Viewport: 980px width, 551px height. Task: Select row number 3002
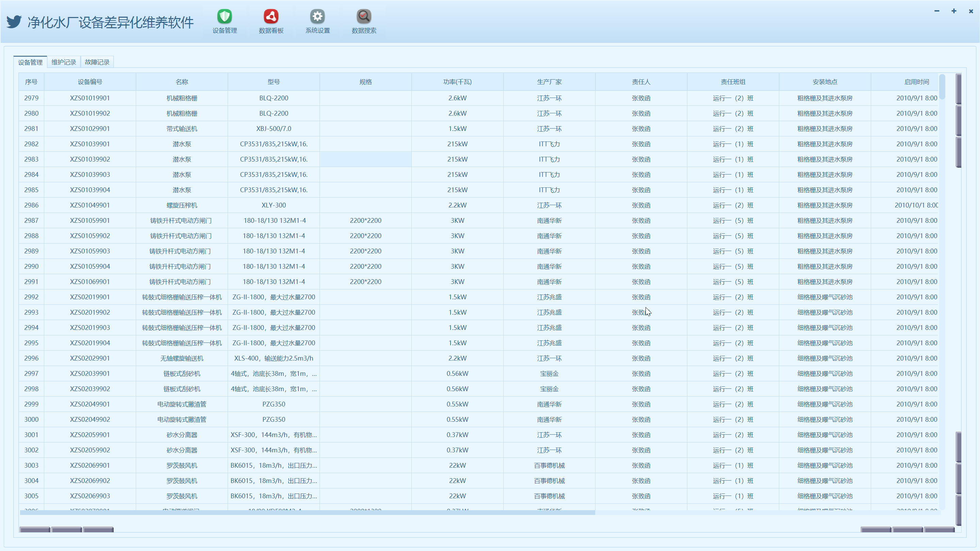coord(31,450)
